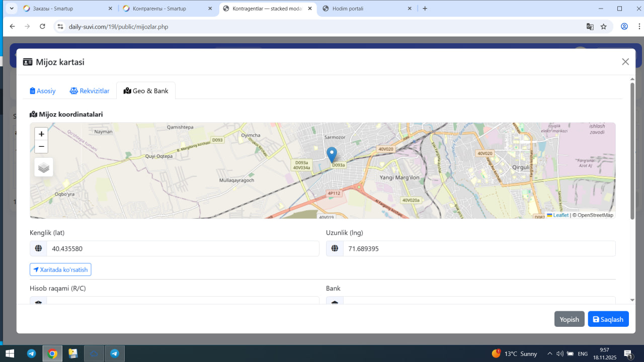Screen dimensions: 644x362
Task: Open the Chrome tab search dropdown
Action: 12,9
